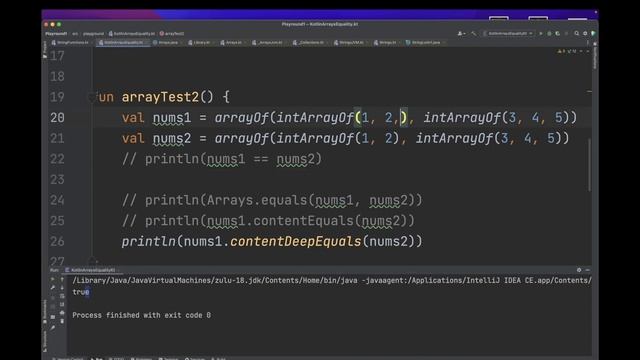
Task: Open Run panel settings gear icon
Action: pyautogui.click(x=579, y=270)
